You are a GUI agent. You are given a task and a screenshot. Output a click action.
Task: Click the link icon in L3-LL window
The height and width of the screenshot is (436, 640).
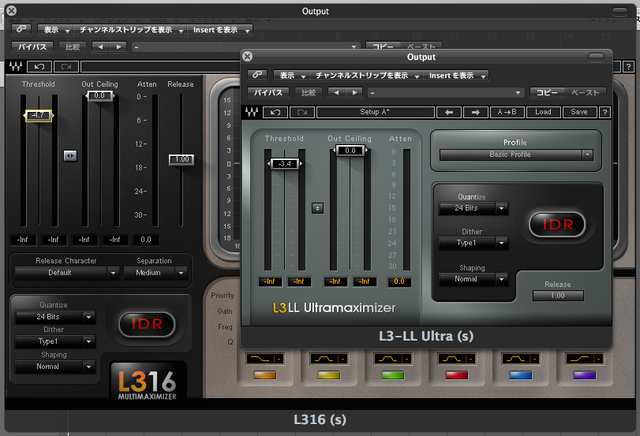coord(257,75)
